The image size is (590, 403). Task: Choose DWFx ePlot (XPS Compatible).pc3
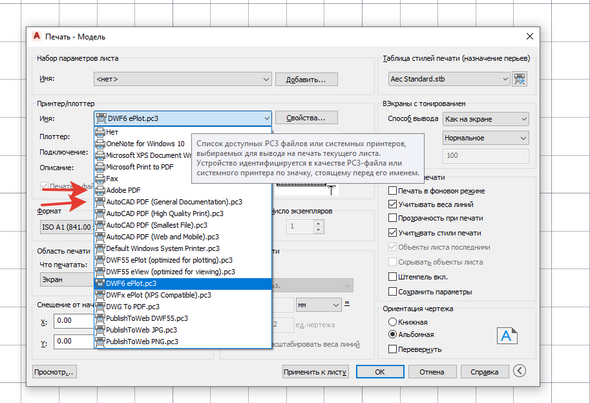(182, 295)
